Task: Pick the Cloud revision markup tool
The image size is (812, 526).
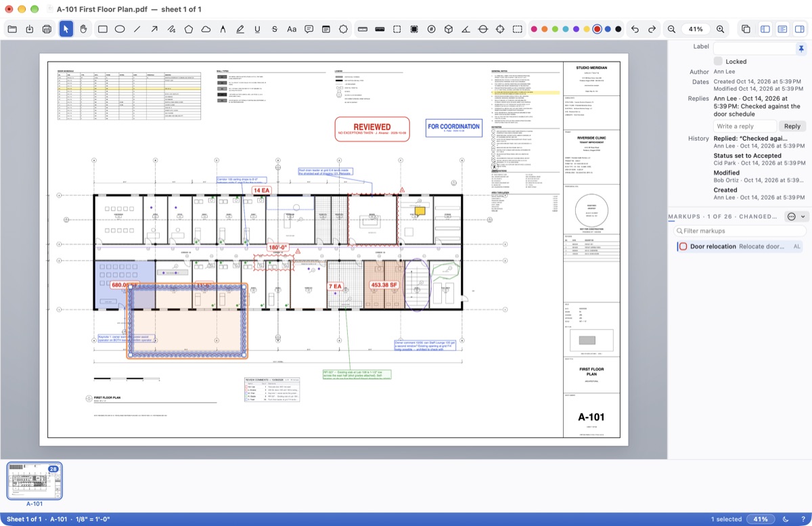Action: coord(206,29)
